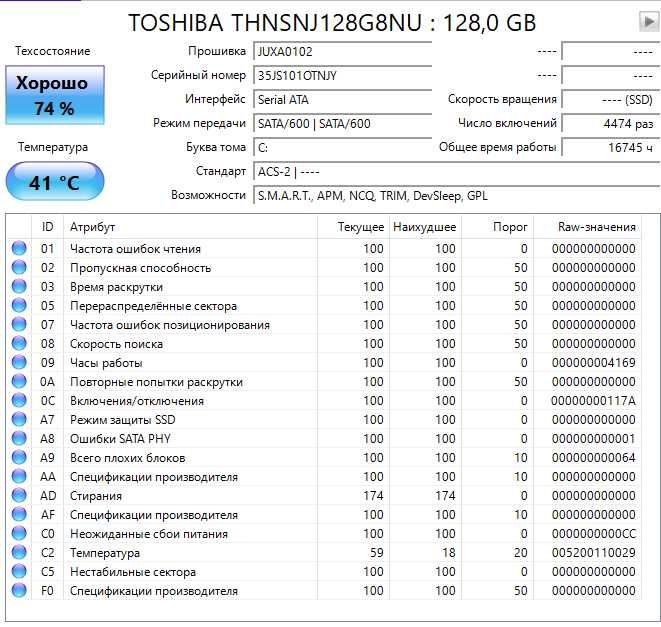Click raw value 0000000000CC
The height and width of the screenshot is (627, 661).
click(594, 534)
